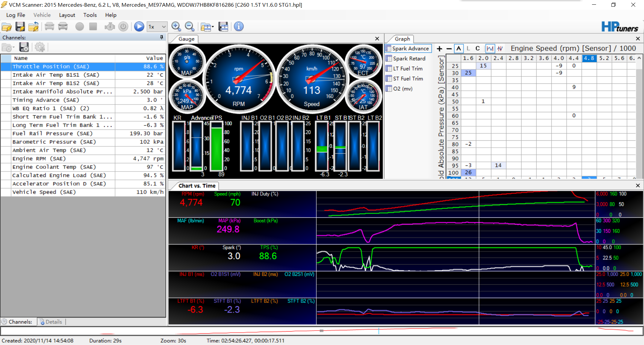The image size is (644, 345).
Task: Play back the log with blue play button
Action: [x=139, y=26]
